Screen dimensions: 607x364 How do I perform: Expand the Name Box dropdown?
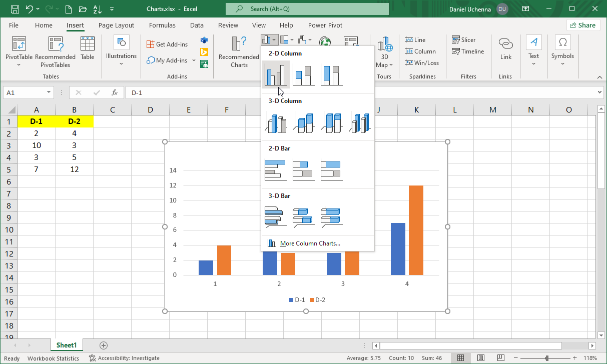tap(49, 92)
